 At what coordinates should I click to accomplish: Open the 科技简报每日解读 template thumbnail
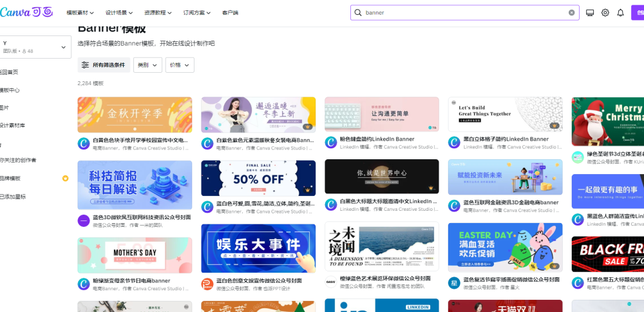(x=135, y=185)
